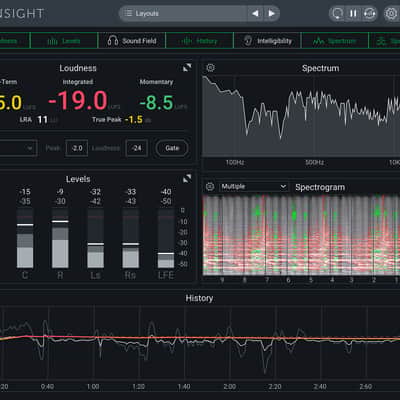Click the Spectrogram display area
400x400 pixels.
coord(301,235)
